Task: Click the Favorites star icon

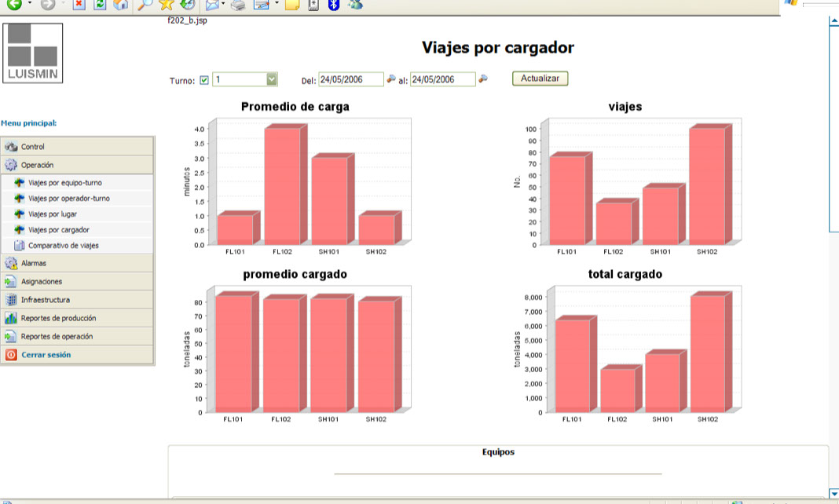Action: coord(167,5)
